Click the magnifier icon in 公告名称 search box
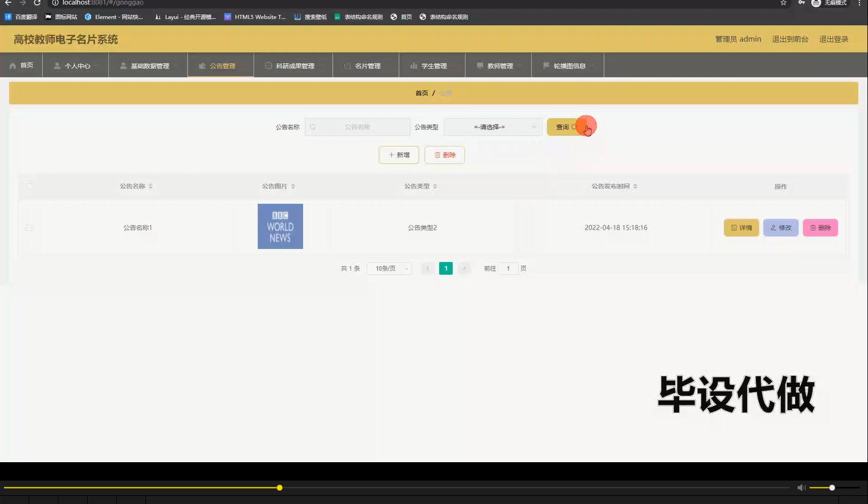Image resolution: width=868 pixels, height=504 pixels. click(x=313, y=127)
